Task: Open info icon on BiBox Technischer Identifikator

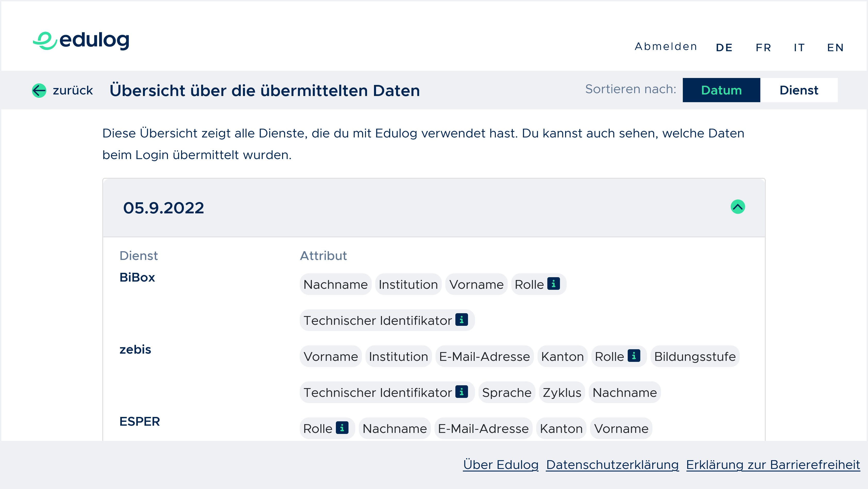Action: tap(462, 320)
